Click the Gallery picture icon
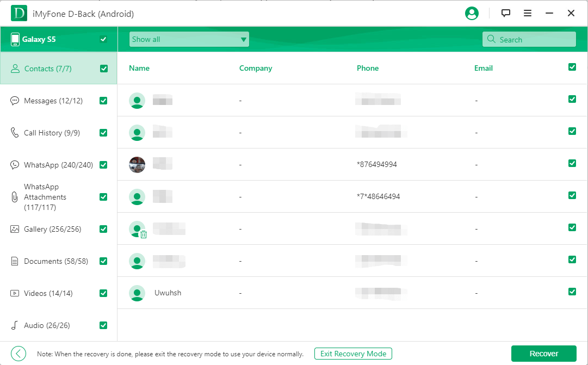This screenshot has height=365, width=588. pos(14,229)
